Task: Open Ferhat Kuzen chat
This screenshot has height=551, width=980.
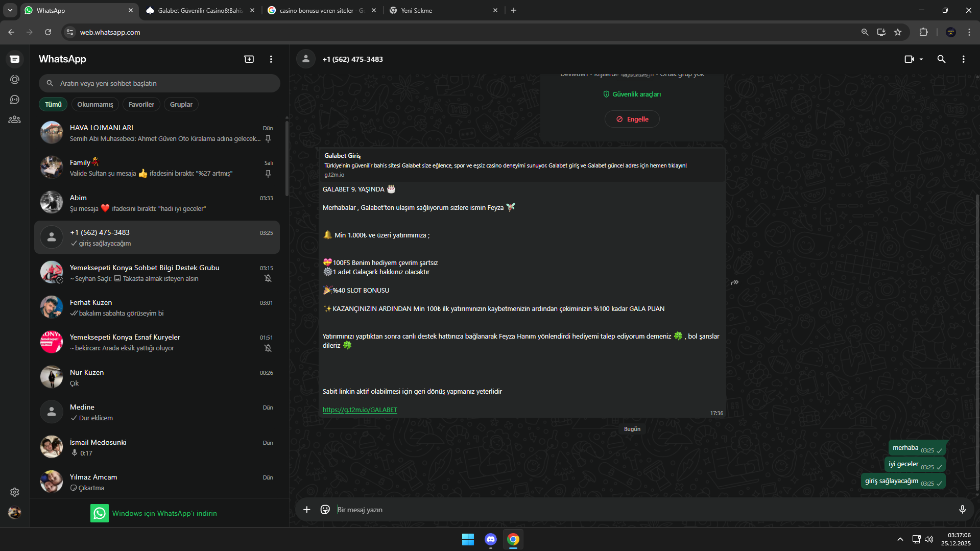Action: tap(157, 307)
